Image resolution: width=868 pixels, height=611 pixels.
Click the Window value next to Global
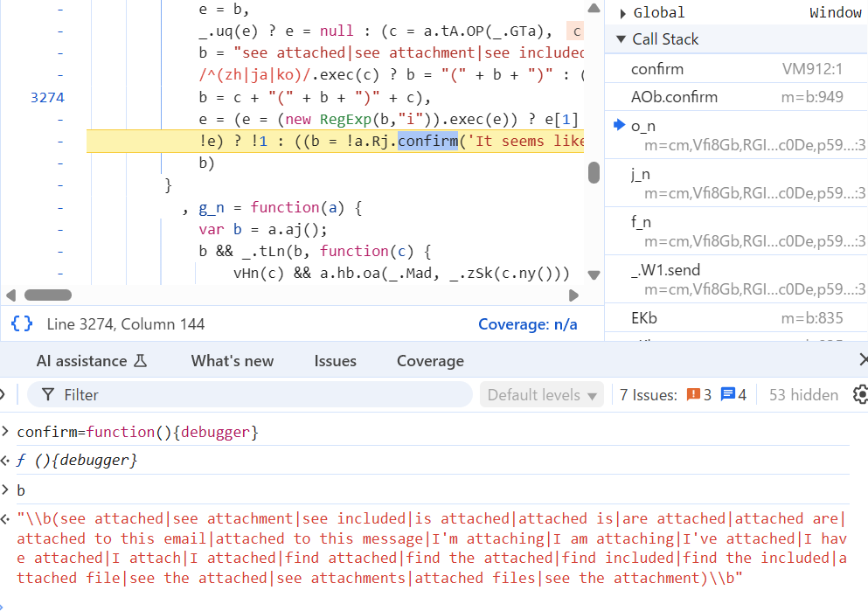[x=836, y=13]
